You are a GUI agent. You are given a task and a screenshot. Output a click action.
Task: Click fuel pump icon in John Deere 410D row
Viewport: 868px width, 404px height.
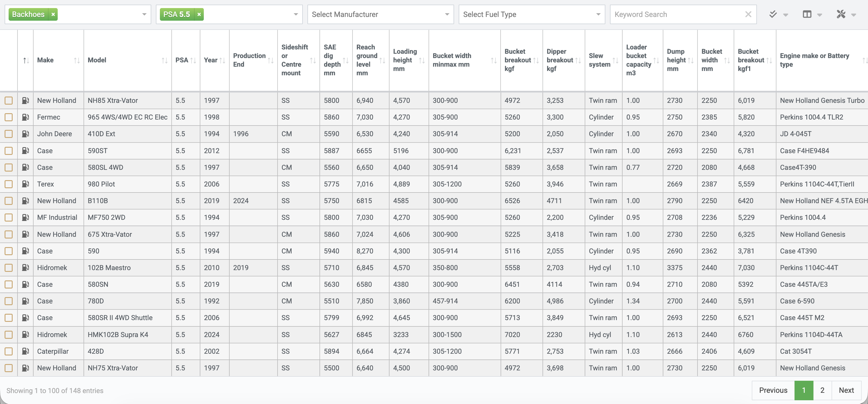[x=25, y=134]
